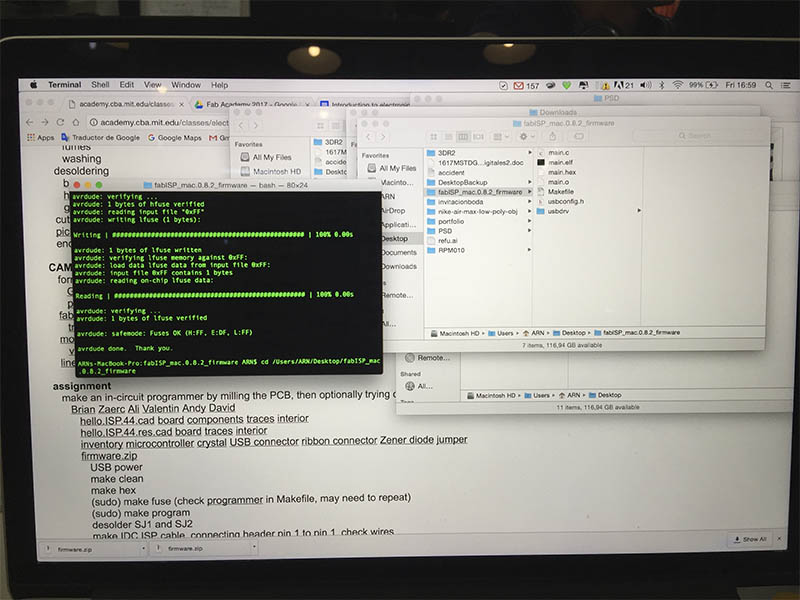Screen dimensions: 800x600
Task: Click Chrome's back arrow
Action: [29, 122]
